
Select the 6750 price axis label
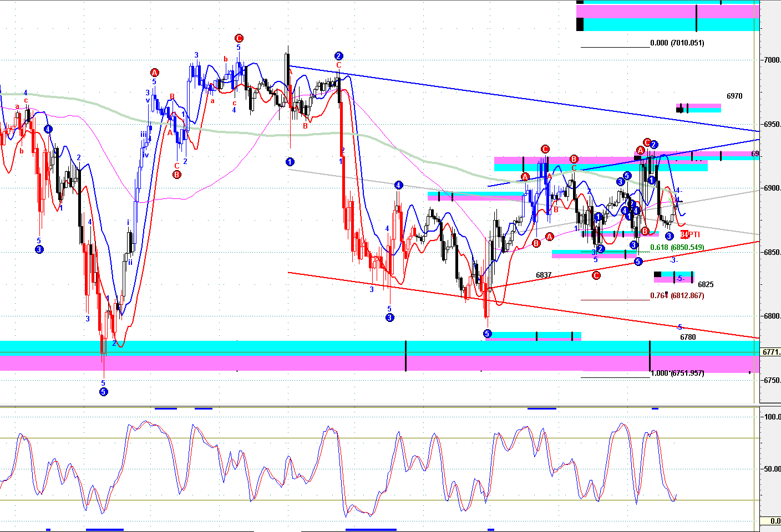coord(772,381)
